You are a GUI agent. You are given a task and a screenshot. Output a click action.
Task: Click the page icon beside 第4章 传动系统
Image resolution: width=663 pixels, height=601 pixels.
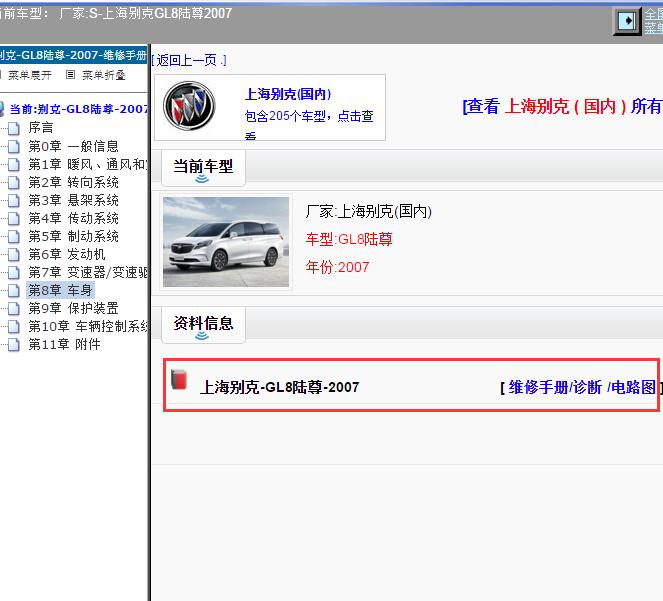(x=14, y=218)
